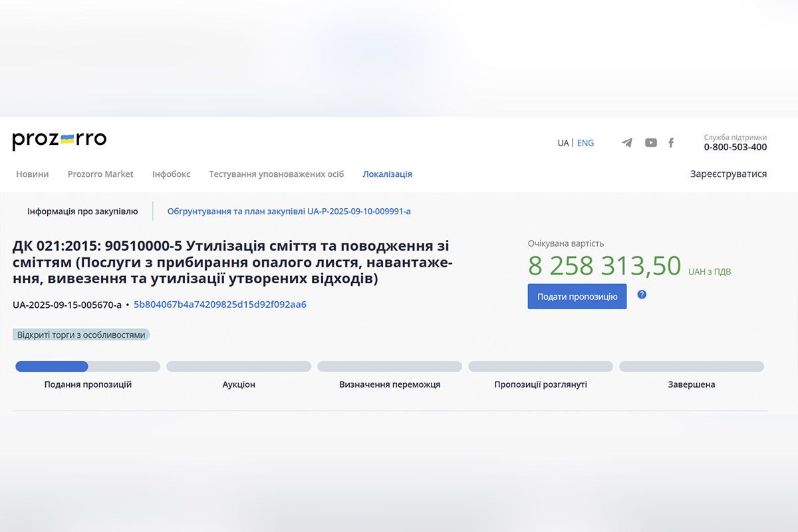Open Prozorro's YouTube channel icon
This screenshot has height=532, width=798.
(650, 142)
